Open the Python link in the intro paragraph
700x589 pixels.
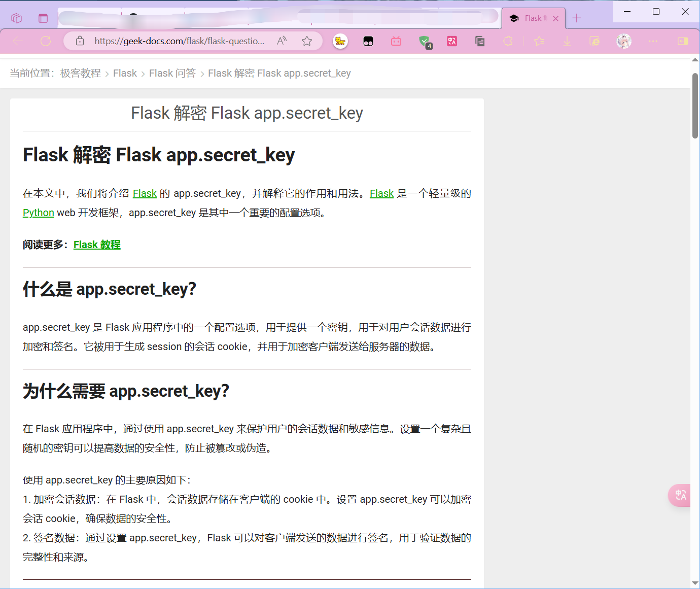click(39, 213)
